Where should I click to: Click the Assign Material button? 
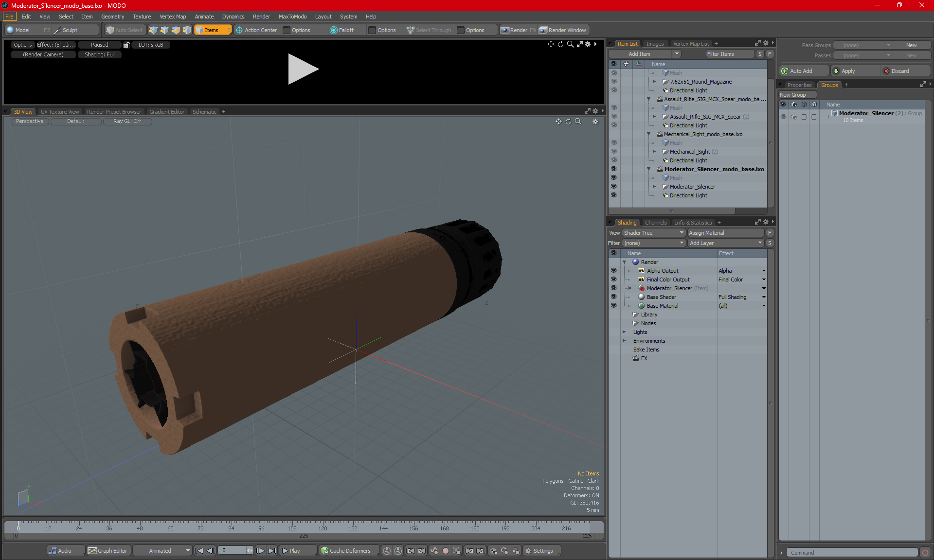726,233
